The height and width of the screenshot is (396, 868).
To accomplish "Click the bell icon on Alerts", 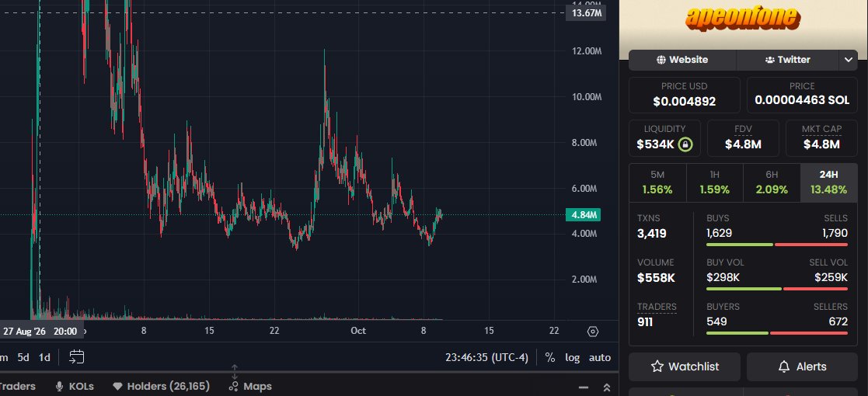I will tap(784, 366).
